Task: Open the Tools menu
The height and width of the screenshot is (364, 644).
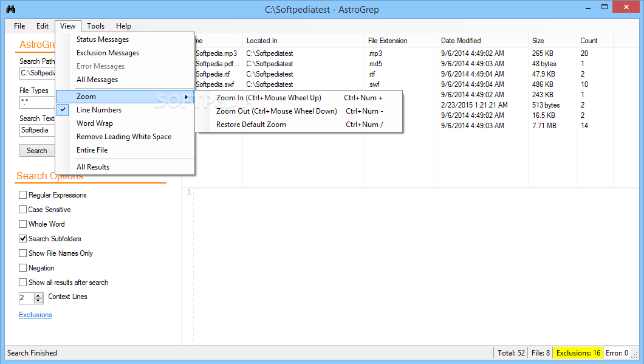Action: [96, 26]
